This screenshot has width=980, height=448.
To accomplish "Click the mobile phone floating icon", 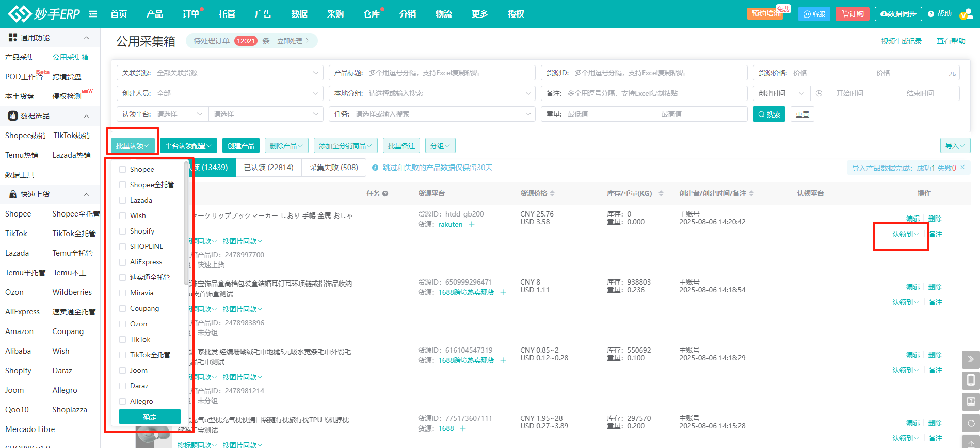I will (971, 380).
